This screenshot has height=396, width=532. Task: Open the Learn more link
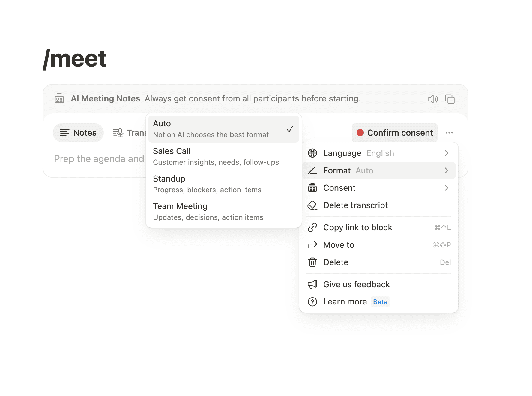[x=345, y=302]
